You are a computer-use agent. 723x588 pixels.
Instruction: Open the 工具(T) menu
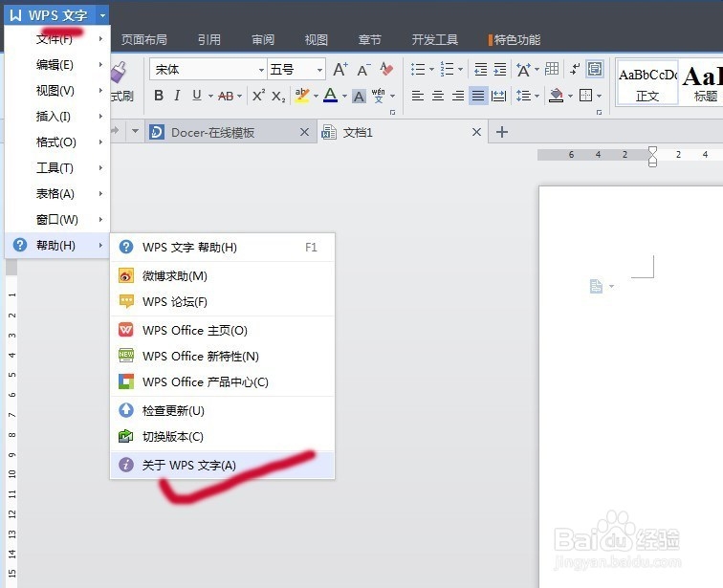pos(57,167)
